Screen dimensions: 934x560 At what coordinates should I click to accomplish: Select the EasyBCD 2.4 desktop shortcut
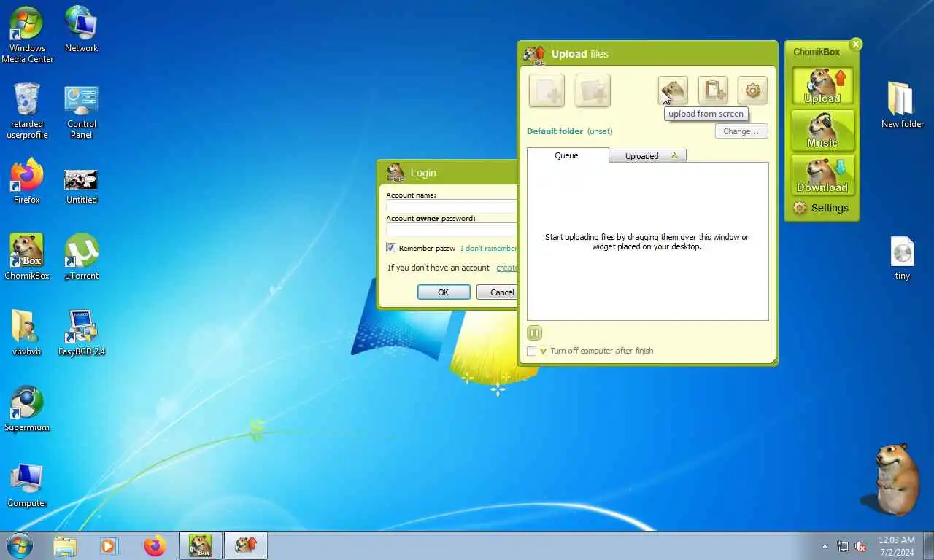tap(81, 332)
